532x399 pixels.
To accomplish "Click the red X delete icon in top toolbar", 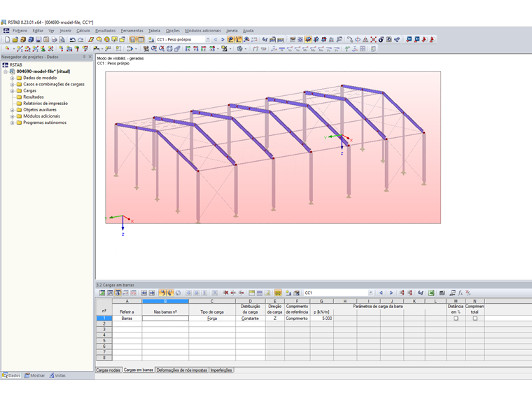I will 373,39.
